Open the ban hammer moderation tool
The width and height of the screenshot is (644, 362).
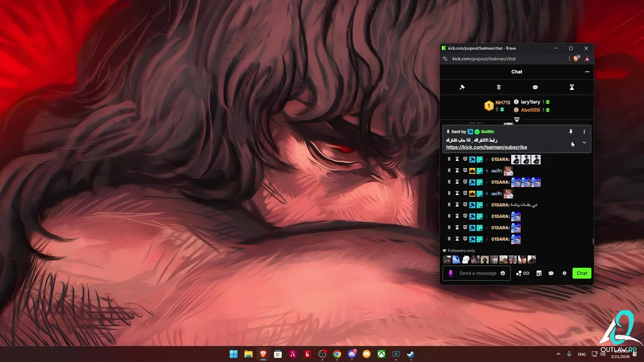[462, 87]
